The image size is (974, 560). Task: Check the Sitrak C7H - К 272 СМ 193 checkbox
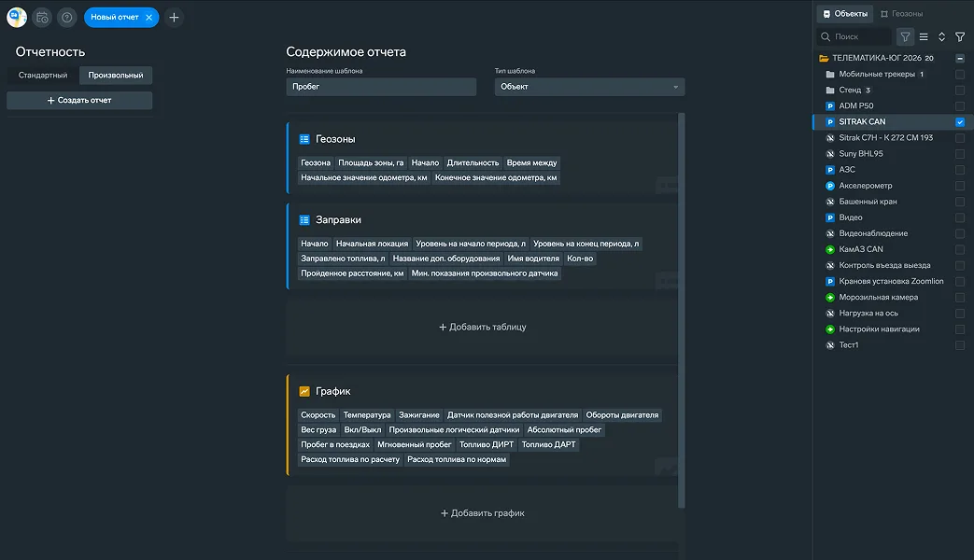[x=960, y=138]
